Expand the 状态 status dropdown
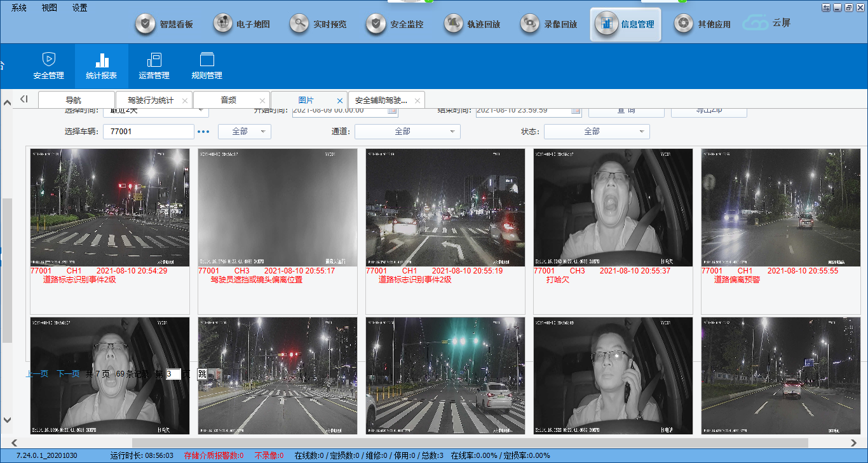This screenshot has width=868, height=463. [597, 132]
